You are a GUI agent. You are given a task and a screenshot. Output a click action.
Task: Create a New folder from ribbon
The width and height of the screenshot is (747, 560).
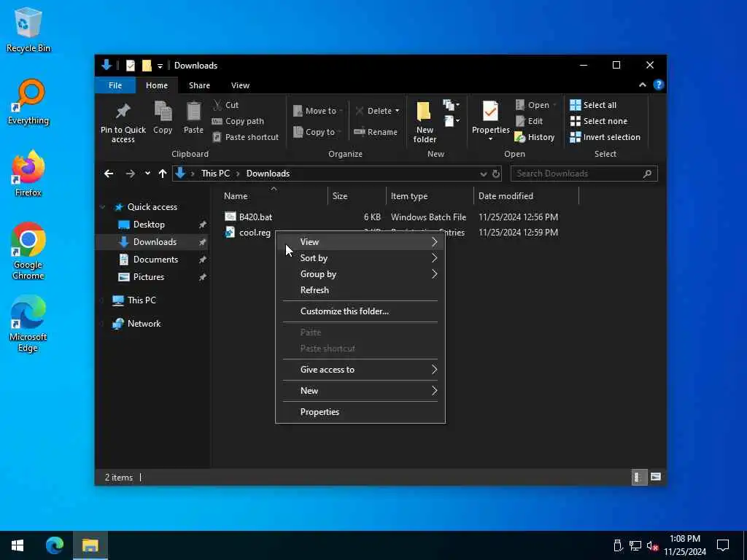click(425, 122)
